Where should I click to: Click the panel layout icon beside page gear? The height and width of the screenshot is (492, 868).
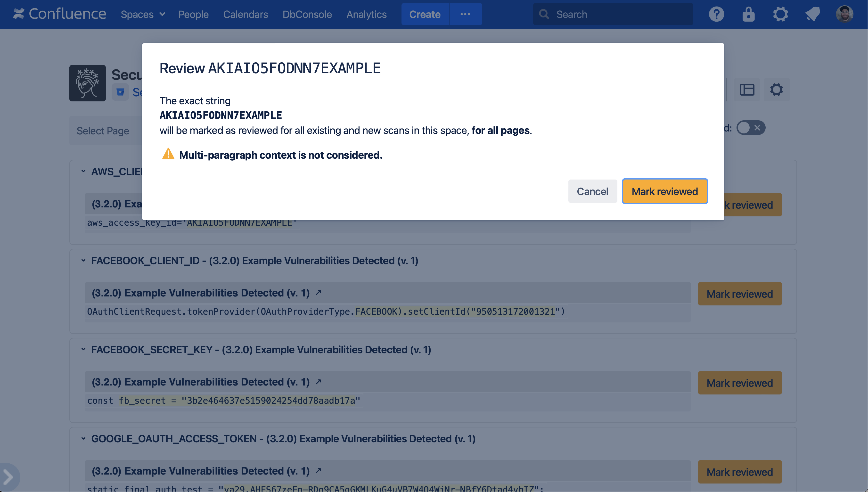point(747,90)
